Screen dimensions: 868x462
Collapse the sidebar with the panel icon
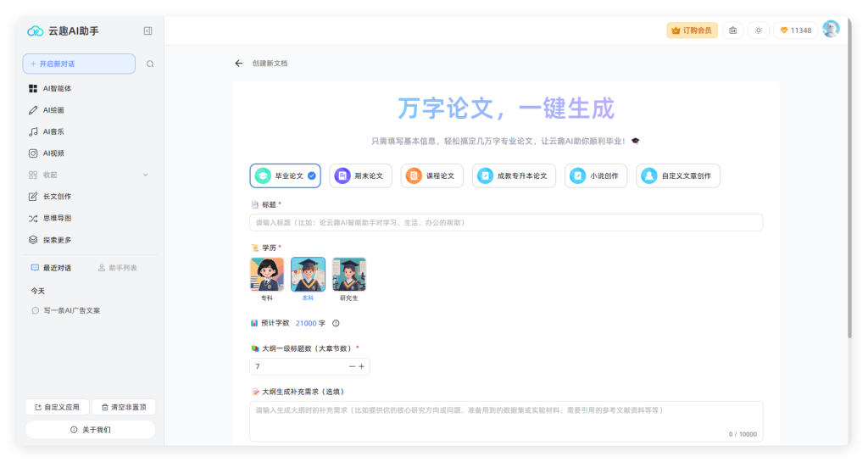pyautogui.click(x=147, y=31)
